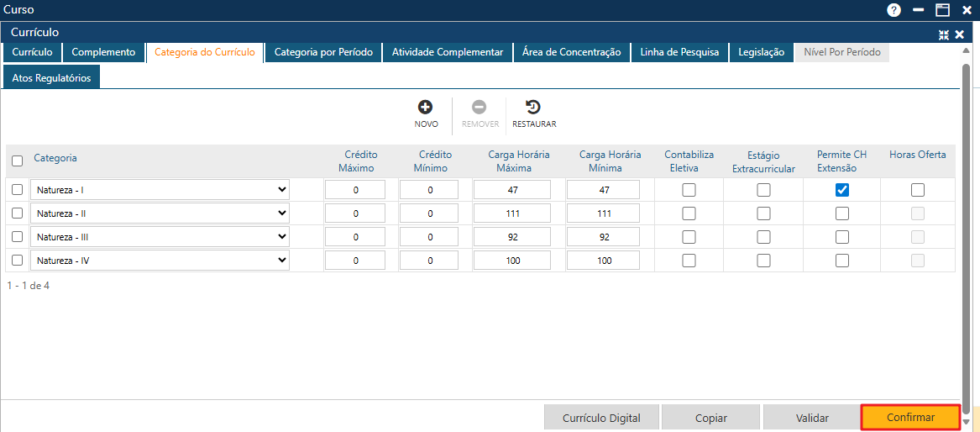The width and height of the screenshot is (980, 432).
Task: Open the help question mark icon
Action: click(x=894, y=9)
